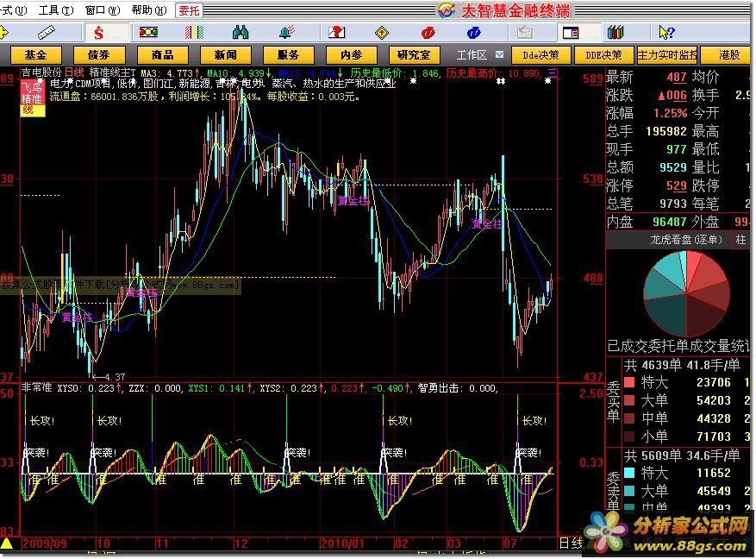Screen dimensions: 756x559
Task: Click the cyan 特大 sell-order swatch
Action: click(629, 473)
